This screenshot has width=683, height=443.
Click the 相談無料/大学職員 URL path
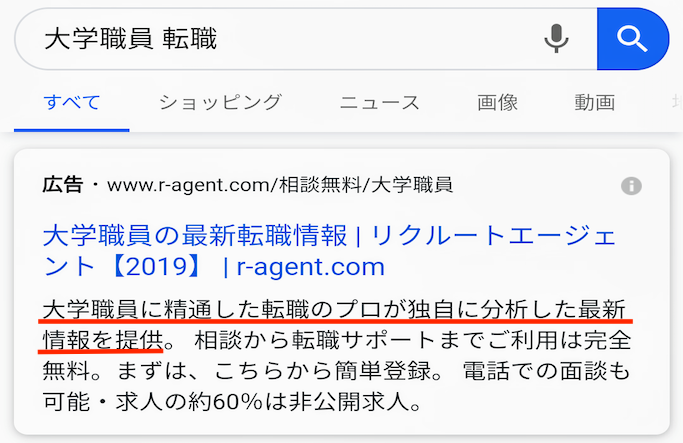click(366, 185)
